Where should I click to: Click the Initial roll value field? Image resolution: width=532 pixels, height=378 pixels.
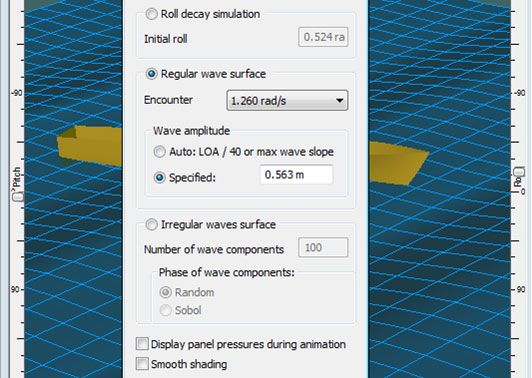coord(323,37)
